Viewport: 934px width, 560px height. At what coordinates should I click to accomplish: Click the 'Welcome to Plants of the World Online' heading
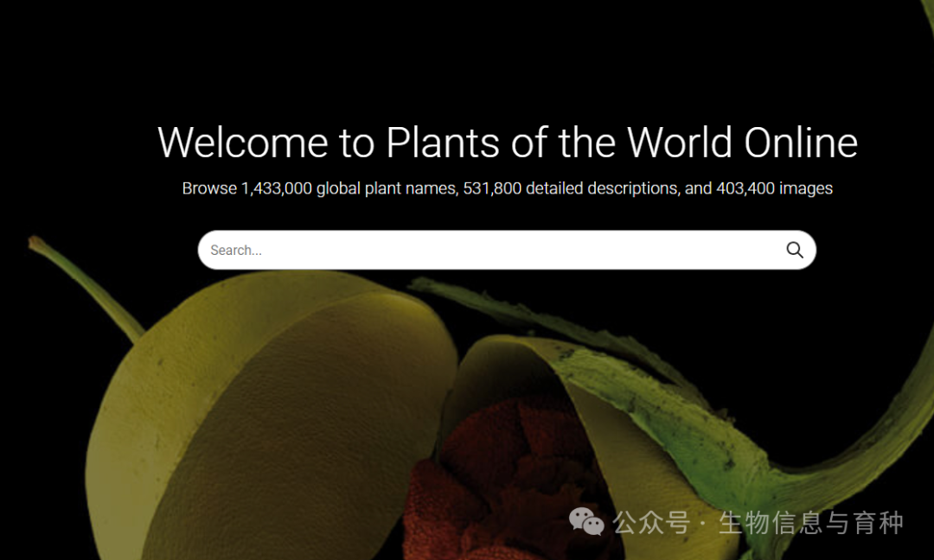pyautogui.click(x=507, y=143)
